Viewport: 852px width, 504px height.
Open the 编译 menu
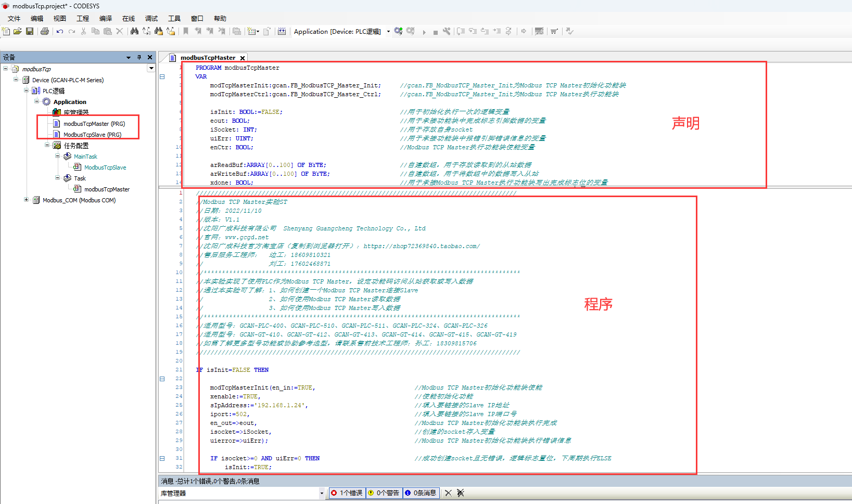point(106,18)
